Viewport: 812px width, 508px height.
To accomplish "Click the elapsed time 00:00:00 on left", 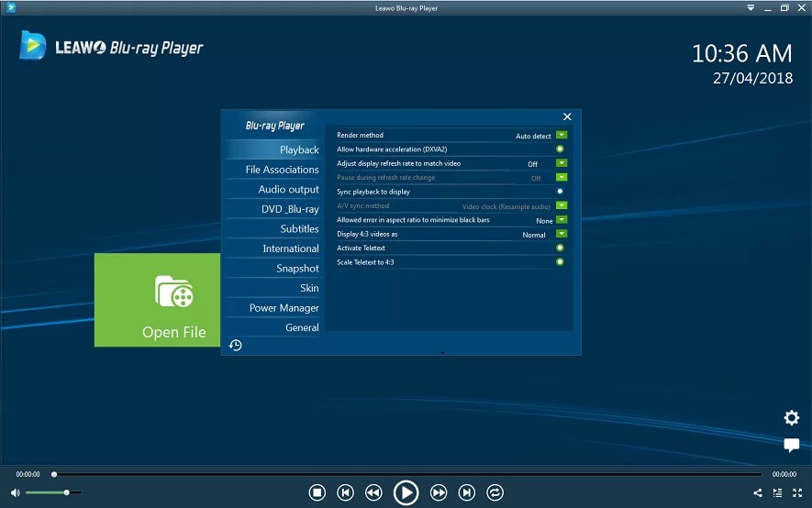I will pyautogui.click(x=28, y=474).
